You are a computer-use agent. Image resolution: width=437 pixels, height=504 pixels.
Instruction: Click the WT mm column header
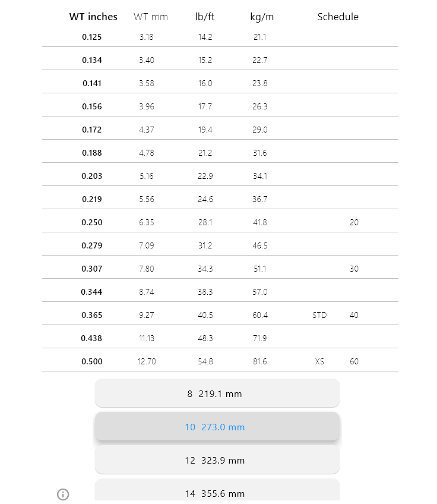coord(151,17)
